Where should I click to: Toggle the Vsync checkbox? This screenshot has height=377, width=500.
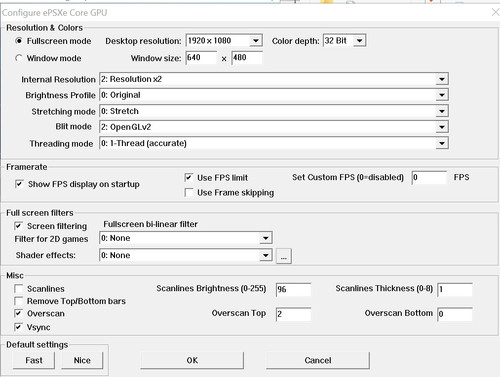pos(18,327)
